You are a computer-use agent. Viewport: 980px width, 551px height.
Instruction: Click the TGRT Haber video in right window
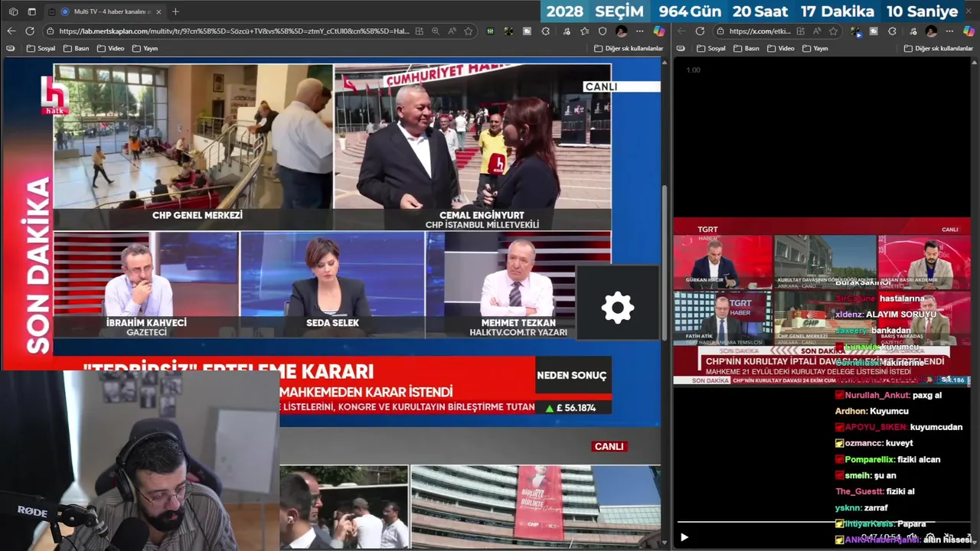click(822, 302)
